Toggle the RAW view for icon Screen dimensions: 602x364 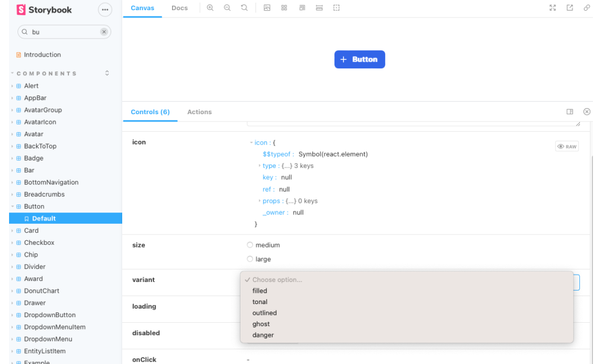[567, 146]
